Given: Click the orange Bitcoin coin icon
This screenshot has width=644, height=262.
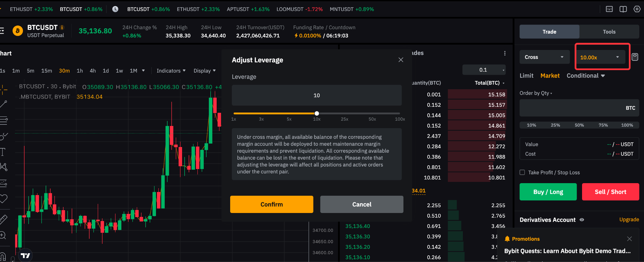Looking at the screenshot, I should click(x=18, y=31).
